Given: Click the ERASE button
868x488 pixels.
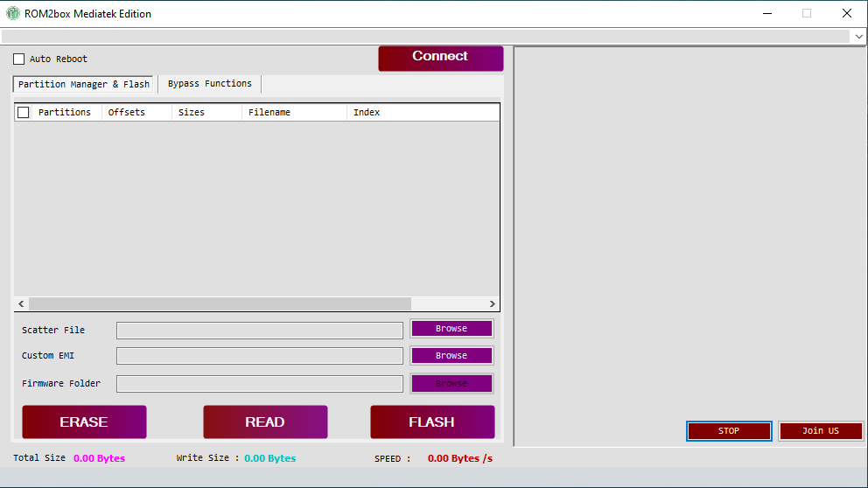Looking at the screenshot, I should [x=84, y=422].
